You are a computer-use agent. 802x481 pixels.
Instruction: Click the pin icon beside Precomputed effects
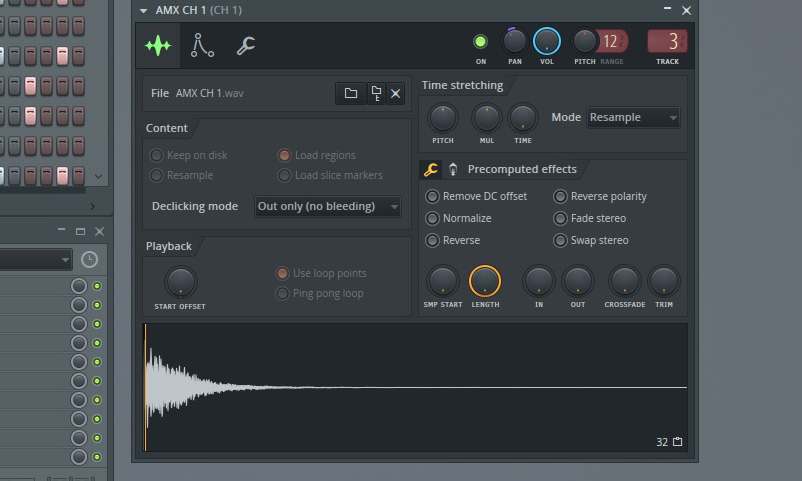click(x=453, y=169)
